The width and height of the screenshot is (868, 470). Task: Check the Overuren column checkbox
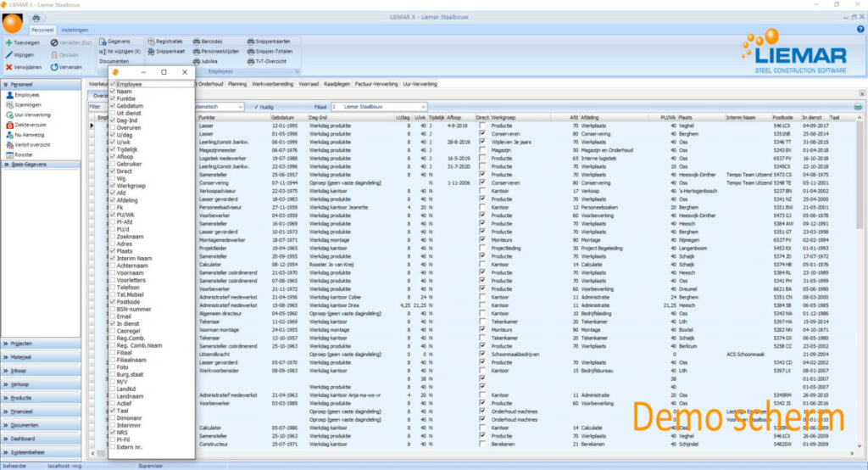[113, 127]
